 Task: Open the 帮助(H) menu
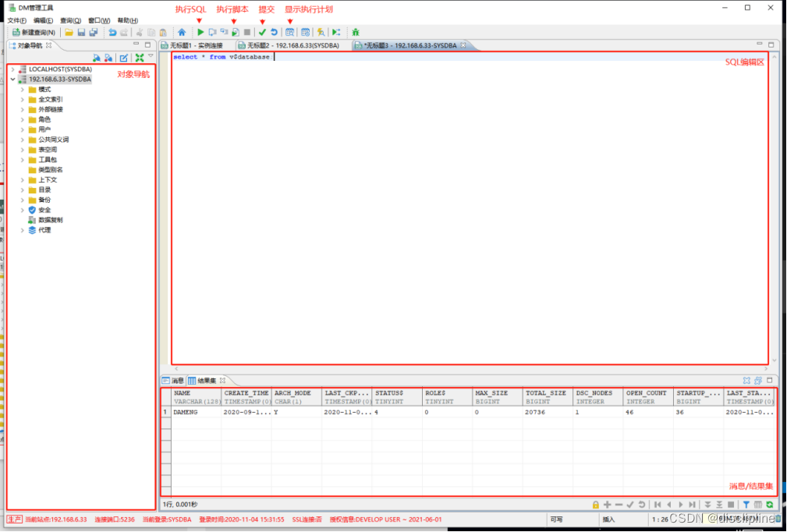pos(127,20)
